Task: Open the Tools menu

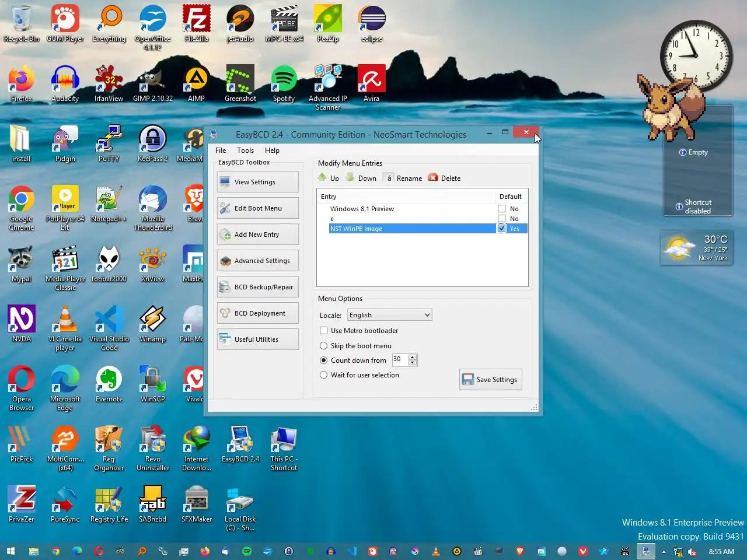Action: 245,150
